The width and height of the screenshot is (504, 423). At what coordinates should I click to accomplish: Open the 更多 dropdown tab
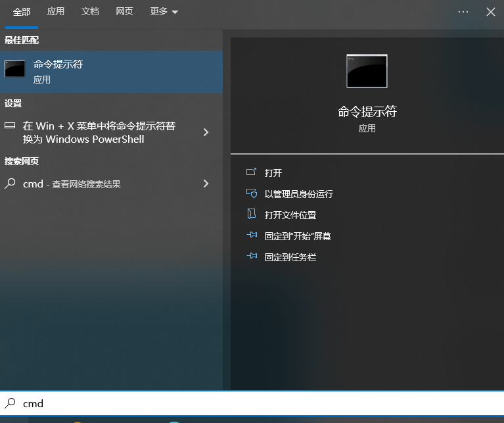click(164, 12)
